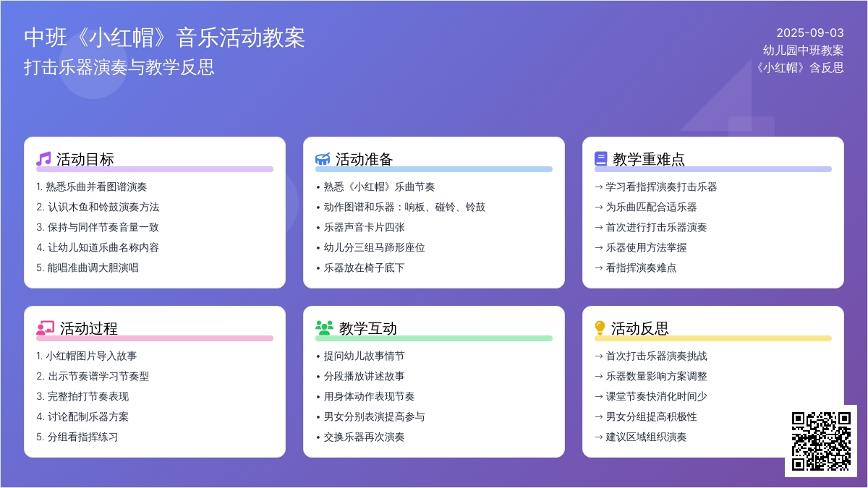The height and width of the screenshot is (488, 868).
Task: Click the people group icon beside 教学互动
Action: click(324, 328)
